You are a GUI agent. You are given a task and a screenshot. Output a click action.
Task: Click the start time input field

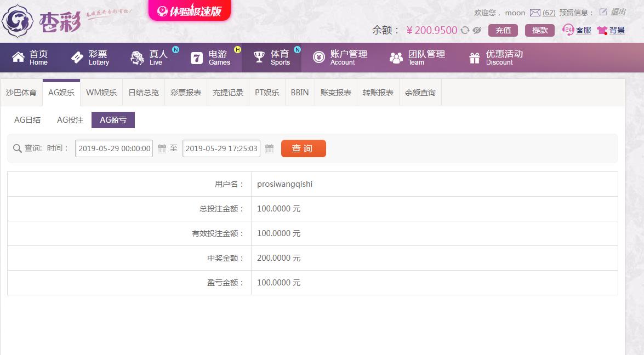click(114, 148)
